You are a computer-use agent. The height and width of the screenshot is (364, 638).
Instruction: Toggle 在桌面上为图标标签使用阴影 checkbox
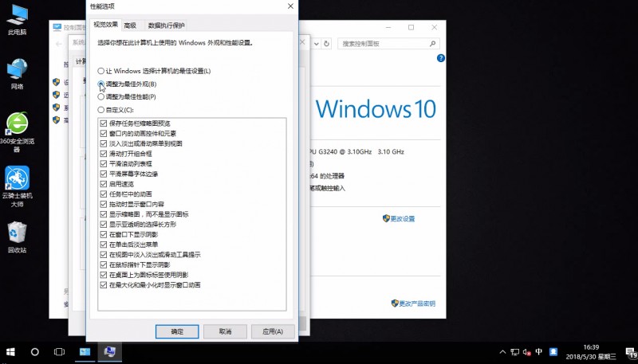point(104,275)
